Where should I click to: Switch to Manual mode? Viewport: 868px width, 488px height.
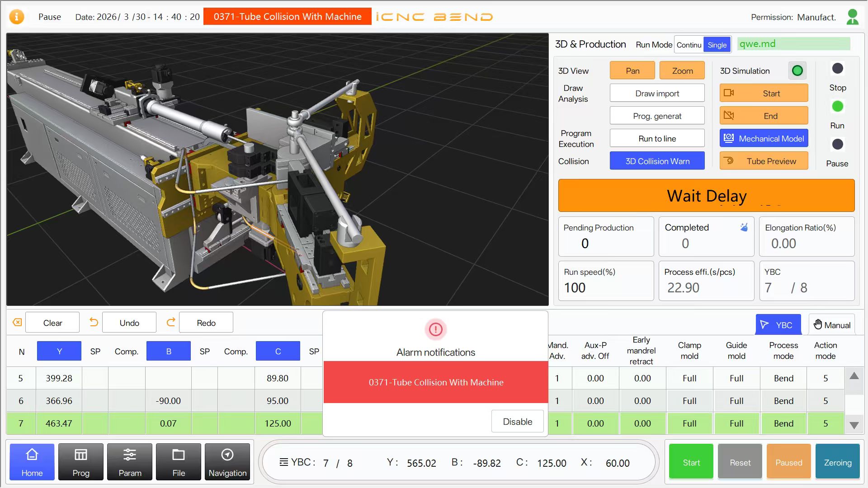(832, 325)
